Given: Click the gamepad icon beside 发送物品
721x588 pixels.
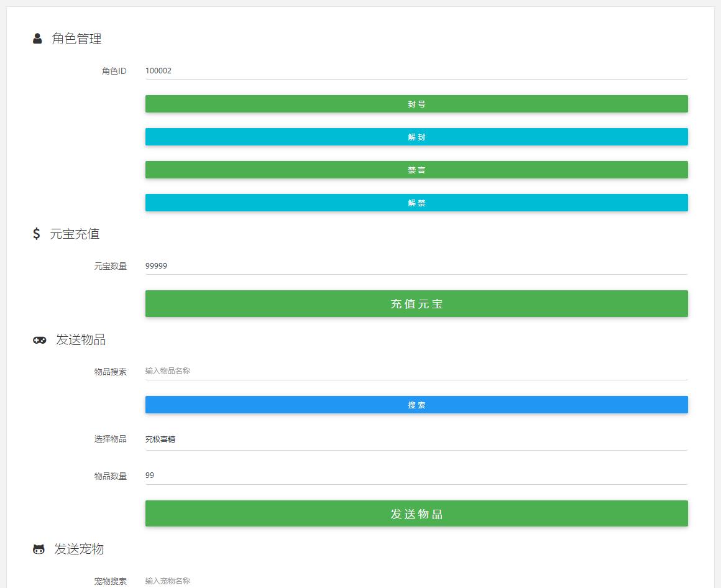Looking at the screenshot, I should point(39,340).
